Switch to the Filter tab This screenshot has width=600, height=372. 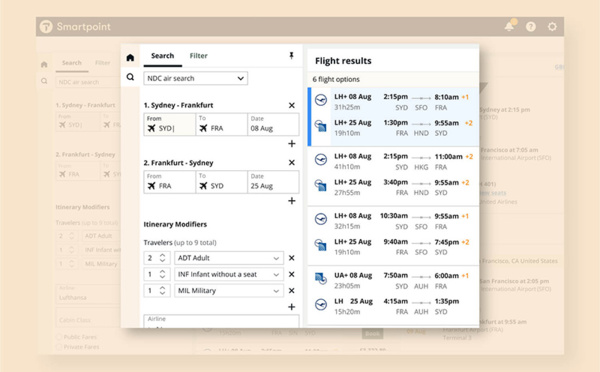199,56
